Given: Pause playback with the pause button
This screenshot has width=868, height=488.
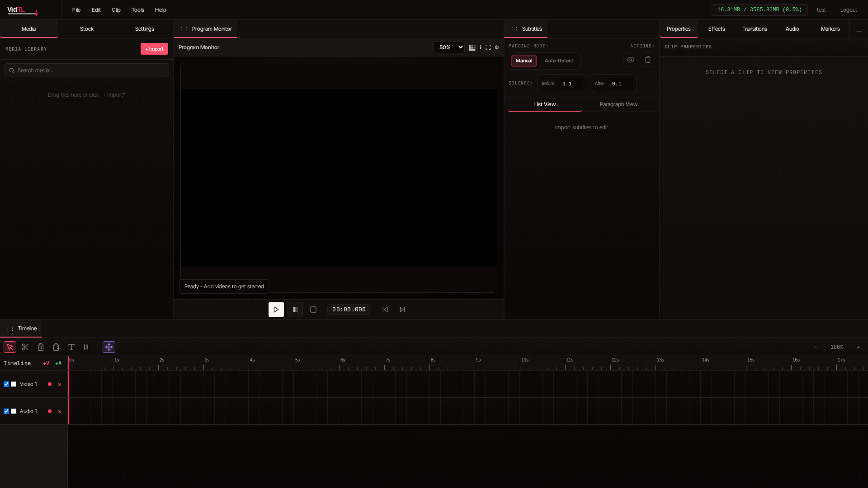Looking at the screenshot, I should click(295, 310).
